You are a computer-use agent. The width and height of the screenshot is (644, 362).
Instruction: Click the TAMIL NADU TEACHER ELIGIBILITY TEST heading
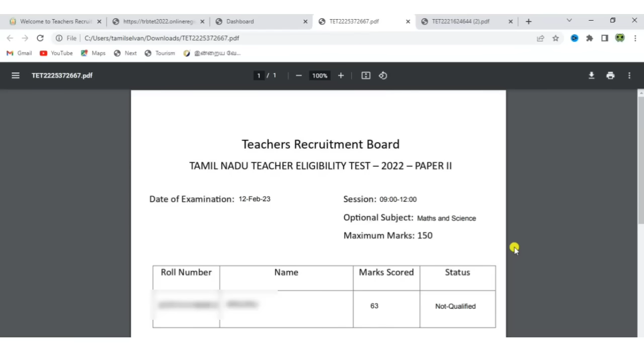point(320,166)
